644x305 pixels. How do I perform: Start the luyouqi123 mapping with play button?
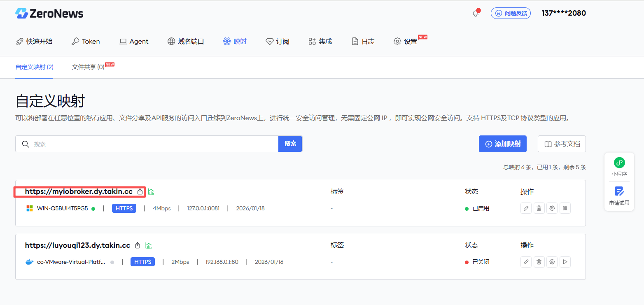pyautogui.click(x=565, y=262)
